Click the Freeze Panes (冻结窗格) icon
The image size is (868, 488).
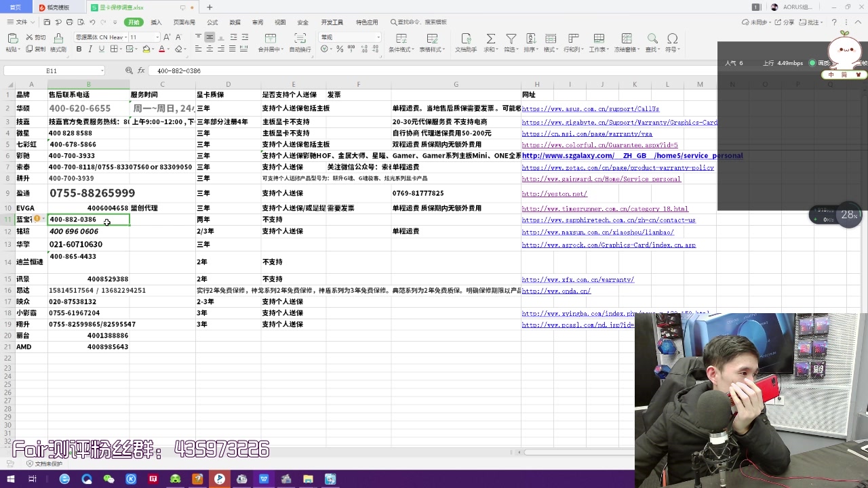(625, 39)
